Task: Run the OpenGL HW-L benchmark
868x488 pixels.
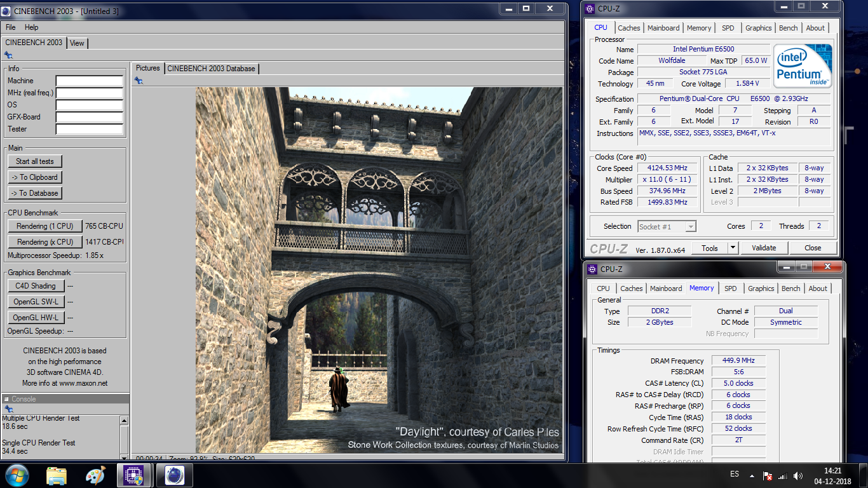Action: click(36, 318)
